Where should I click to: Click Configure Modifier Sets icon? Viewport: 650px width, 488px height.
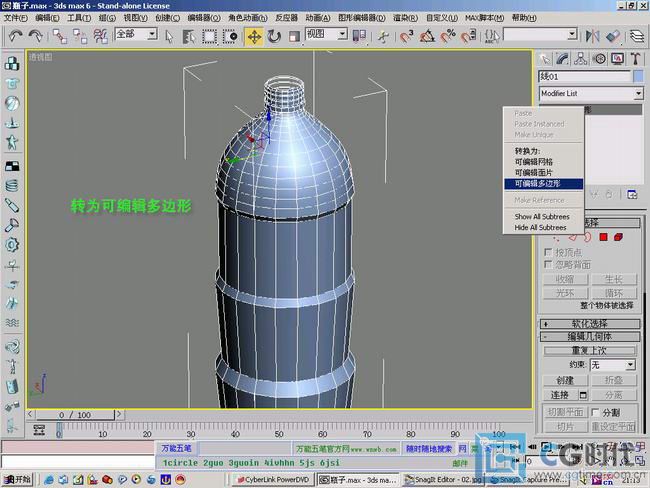coord(632,194)
